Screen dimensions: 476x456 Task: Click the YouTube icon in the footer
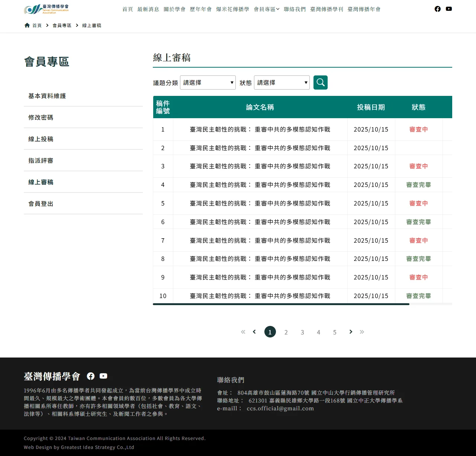[103, 376]
